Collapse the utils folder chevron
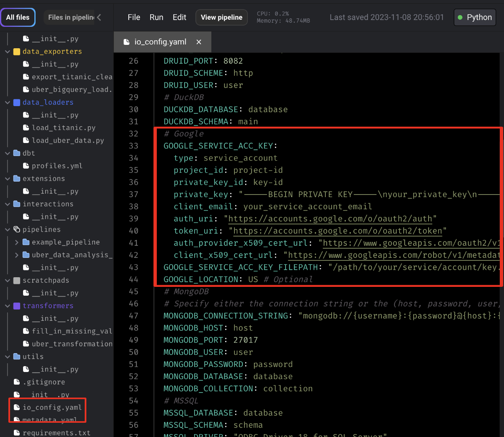 [8, 357]
